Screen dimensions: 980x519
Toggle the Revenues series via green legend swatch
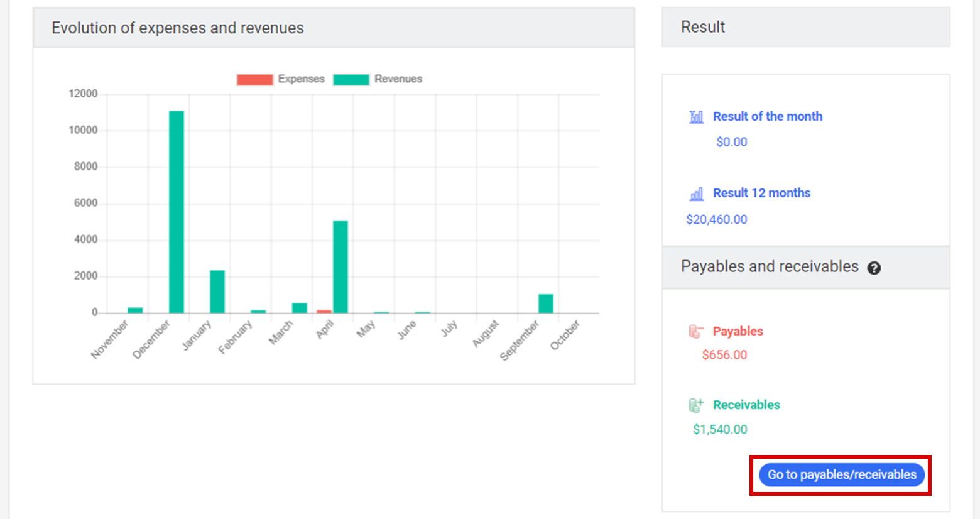[x=351, y=79]
